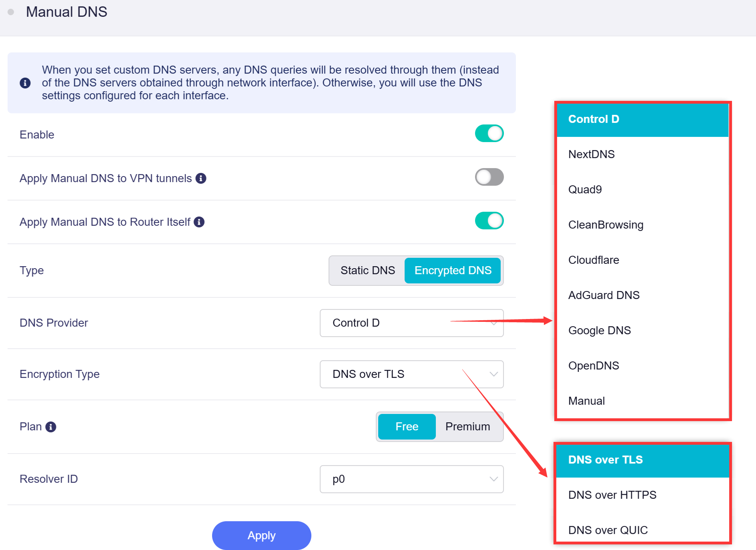Screen dimensions: 756x550
Task: Enable Apply Manual DNS to VPN tunnels
Action: click(489, 177)
